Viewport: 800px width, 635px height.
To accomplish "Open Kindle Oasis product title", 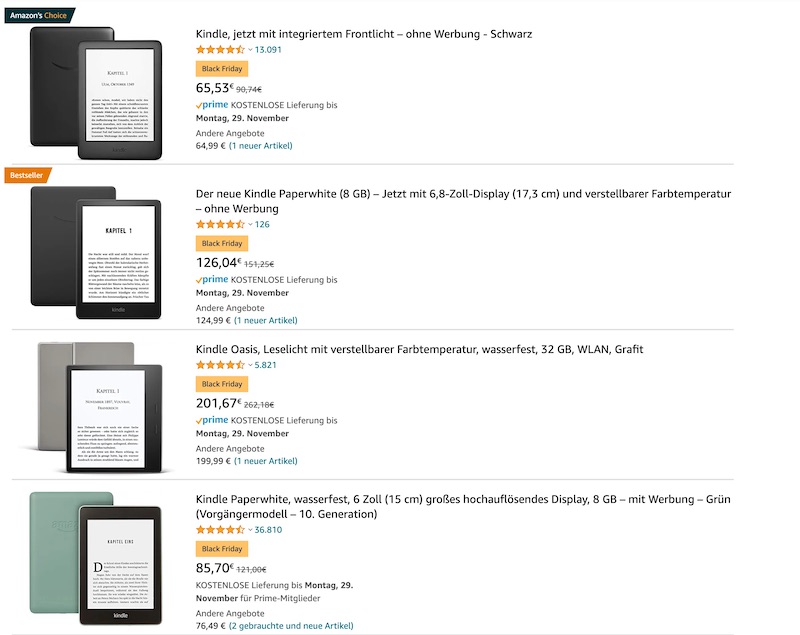I will (419, 349).
